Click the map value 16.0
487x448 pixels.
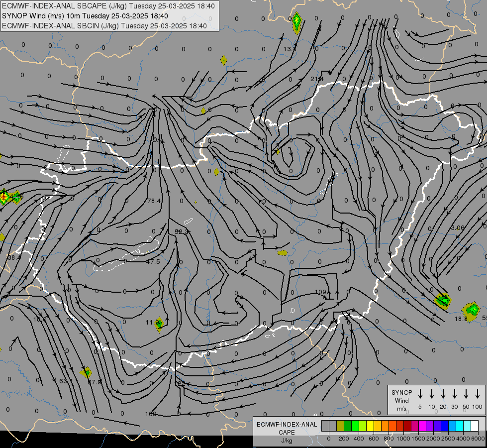[x=40, y=319]
